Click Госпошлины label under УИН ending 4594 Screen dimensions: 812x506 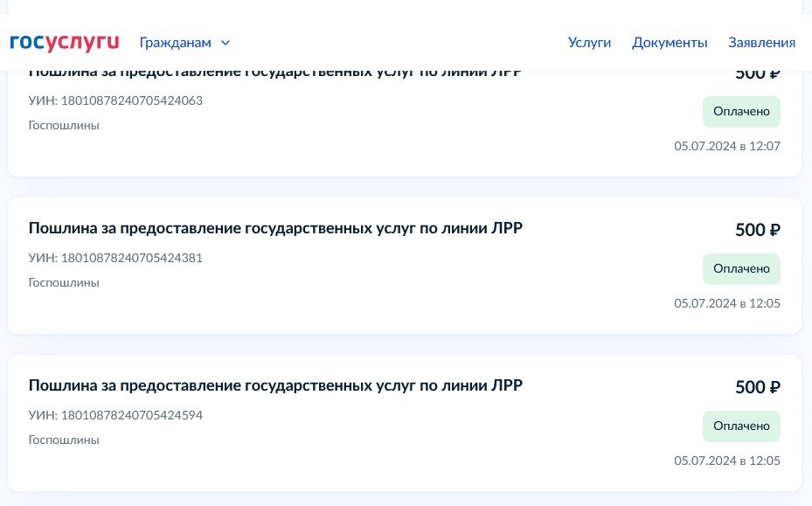pyautogui.click(x=64, y=440)
